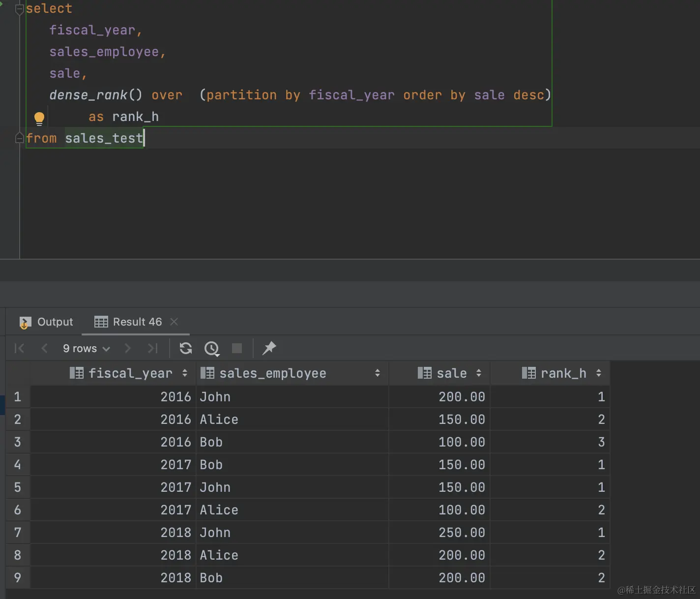Viewport: 700px width, 599px height.
Task: Click the 150.00 sale cell in John's 2017 row
Action: (x=439, y=487)
